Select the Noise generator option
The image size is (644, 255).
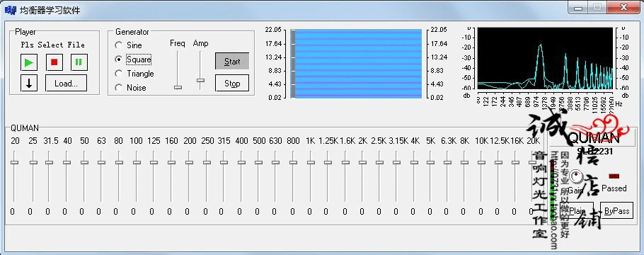131,88
